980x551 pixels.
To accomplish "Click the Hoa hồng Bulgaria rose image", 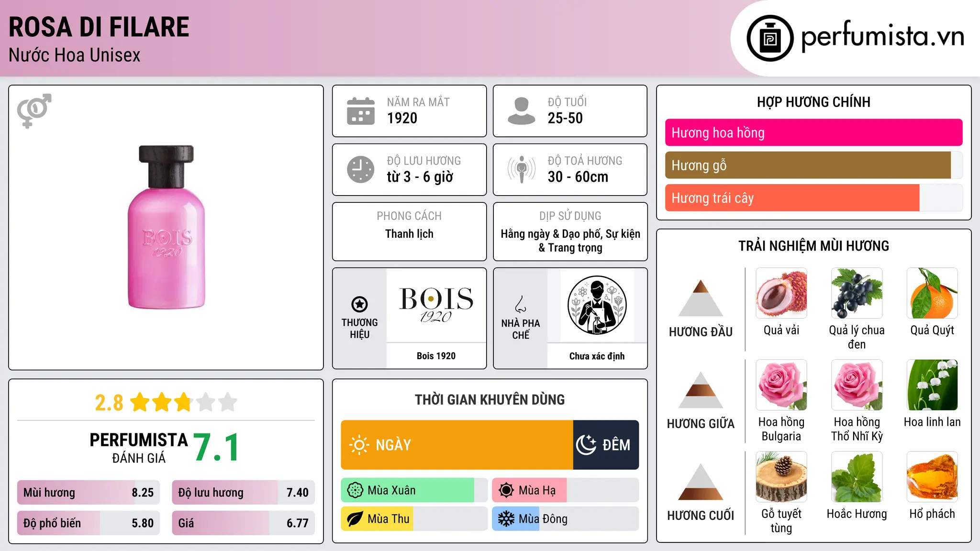I will tap(781, 385).
